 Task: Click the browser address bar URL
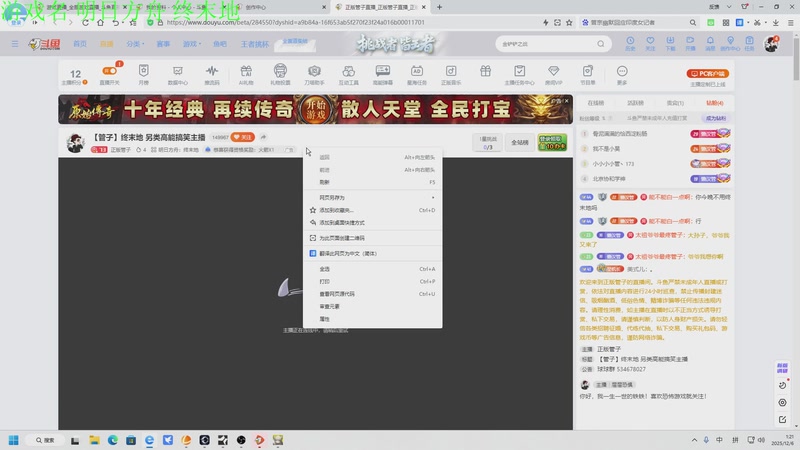click(x=296, y=22)
